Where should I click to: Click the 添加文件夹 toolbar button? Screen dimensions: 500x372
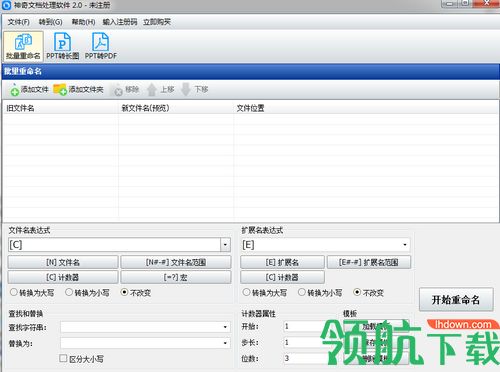click(x=78, y=89)
